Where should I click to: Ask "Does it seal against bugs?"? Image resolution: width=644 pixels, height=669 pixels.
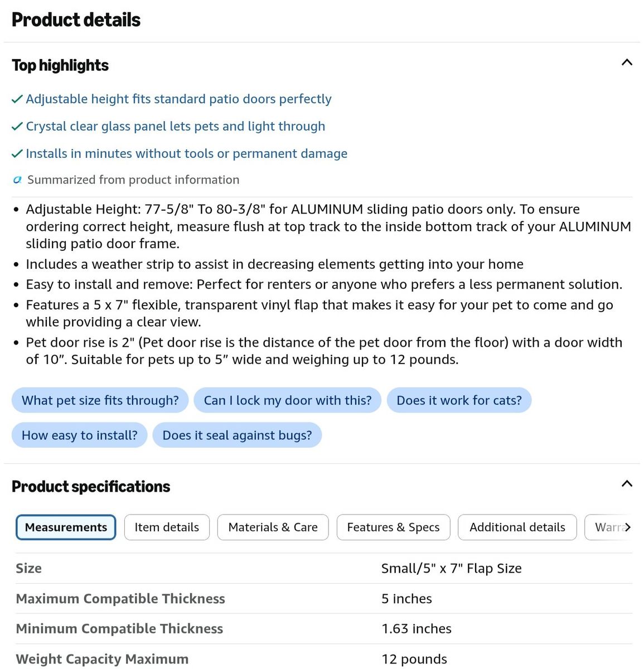click(x=237, y=435)
